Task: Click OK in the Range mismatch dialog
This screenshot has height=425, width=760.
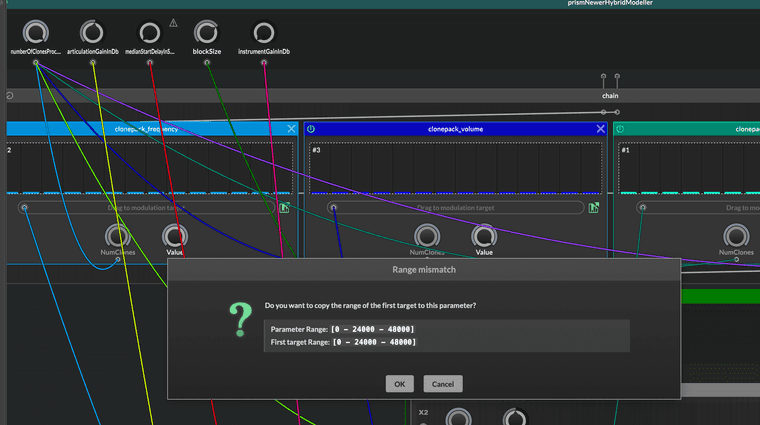Action: tap(399, 384)
